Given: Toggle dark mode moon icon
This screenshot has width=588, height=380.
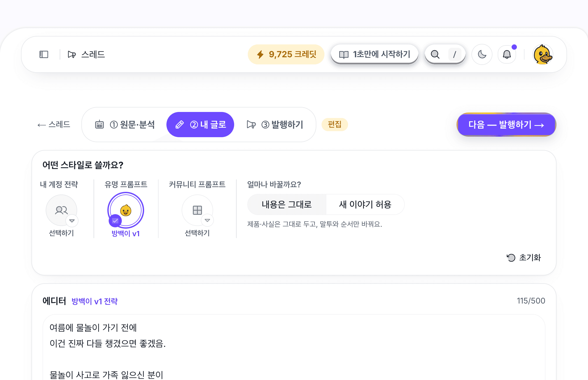Looking at the screenshot, I should pos(482,54).
